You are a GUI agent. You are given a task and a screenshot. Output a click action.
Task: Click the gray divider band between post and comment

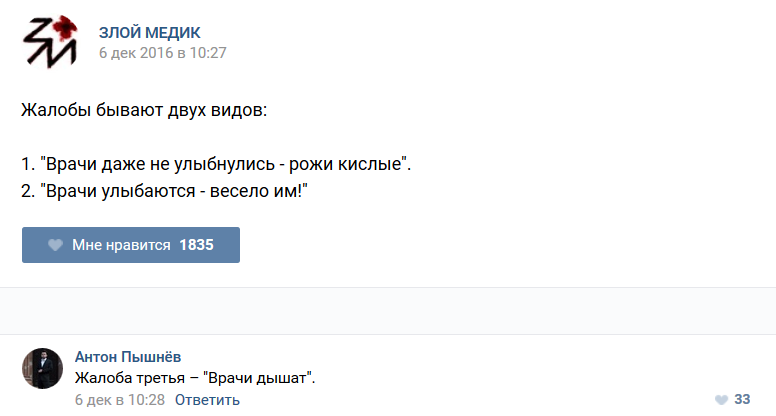point(388,311)
